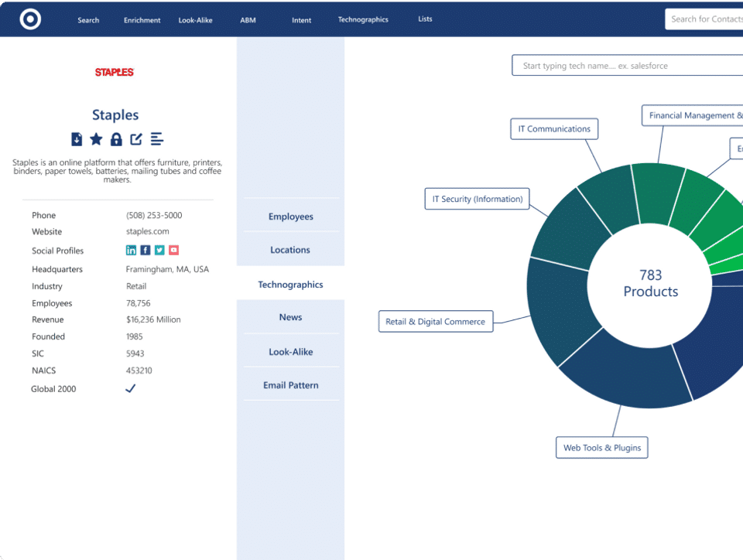This screenshot has height=560, width=743.
Task: Click the text lines icon under Staples
Action: tap(157, 138)
